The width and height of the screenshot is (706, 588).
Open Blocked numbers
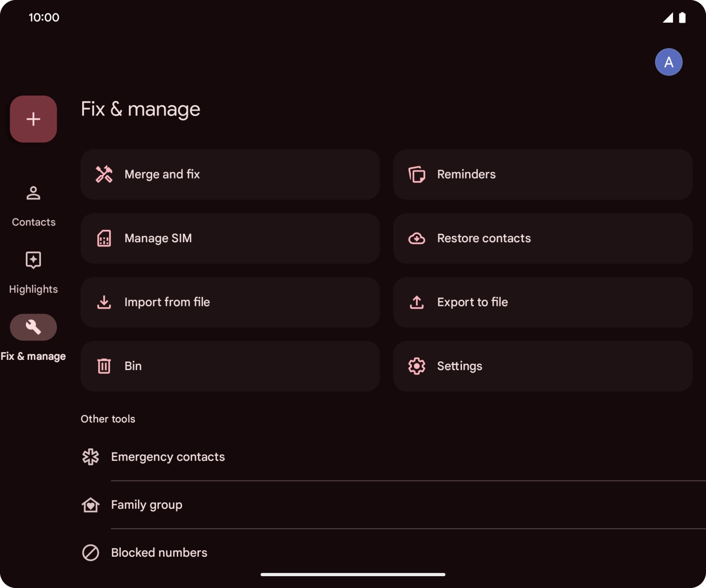159,552
